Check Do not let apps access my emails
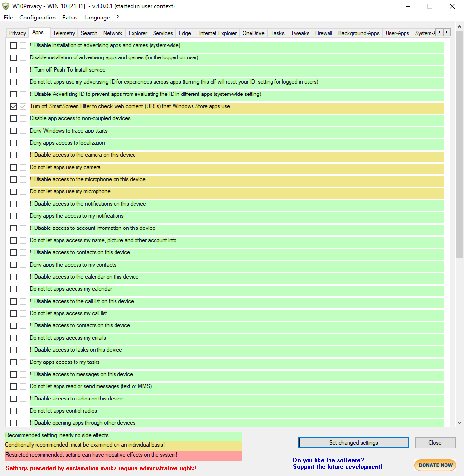Screen dimensions: 464x476 coord(13,338)
